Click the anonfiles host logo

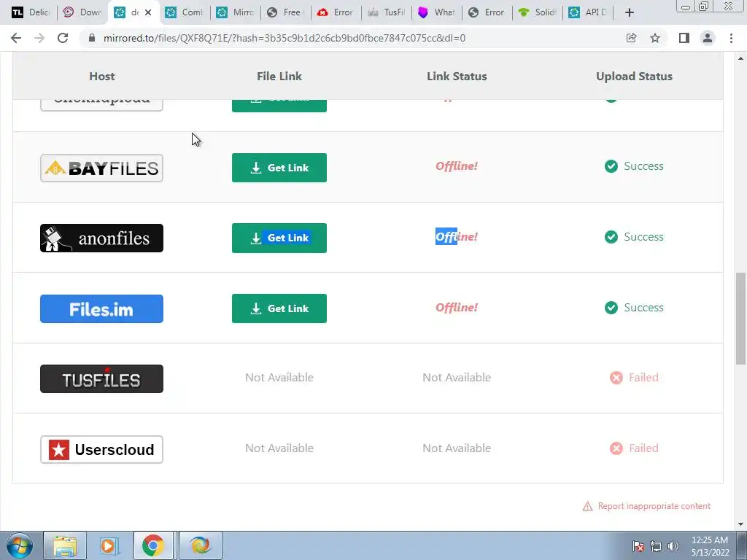pos(101,238)
